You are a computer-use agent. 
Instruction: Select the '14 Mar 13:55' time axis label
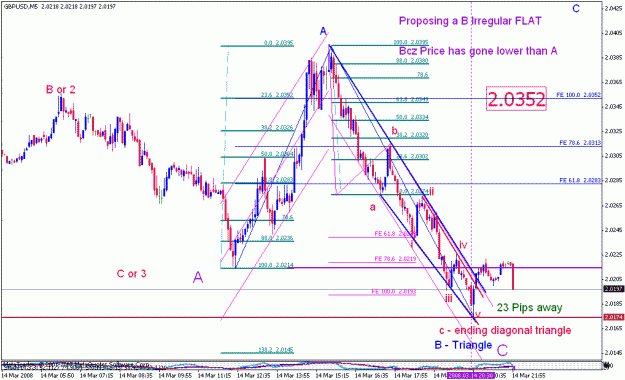(x=293, y=375)
